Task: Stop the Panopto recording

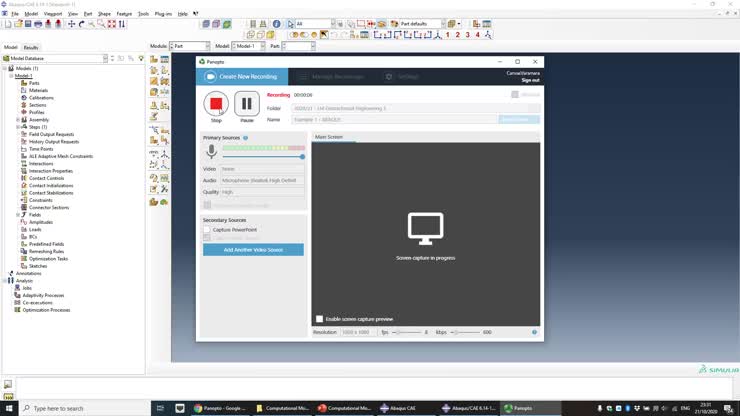Action: (216, 104)
